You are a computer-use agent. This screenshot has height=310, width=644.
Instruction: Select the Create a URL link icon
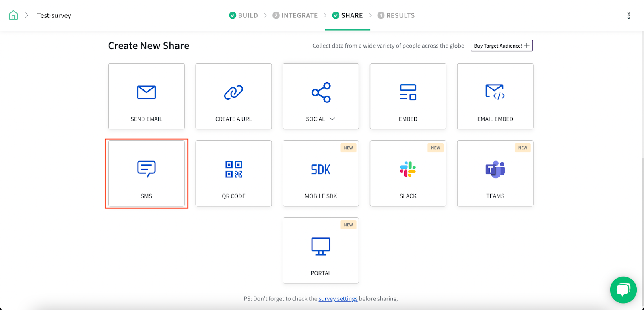[x=233, y=92]
